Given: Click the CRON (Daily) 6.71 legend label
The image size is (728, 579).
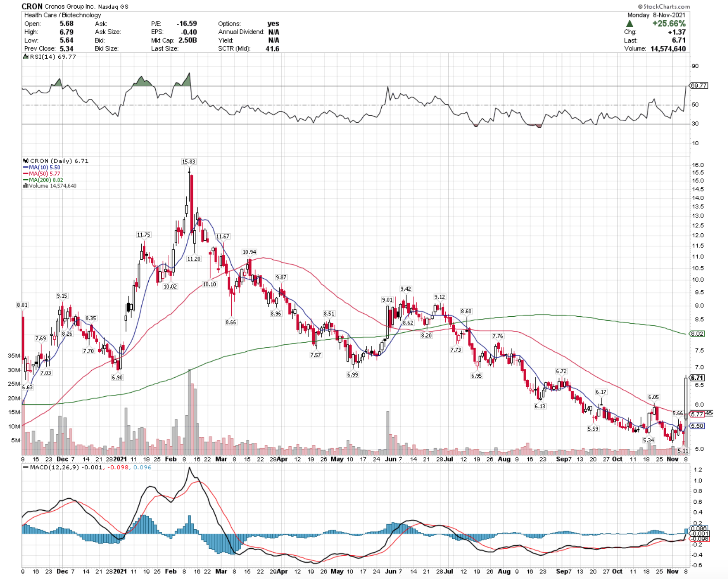Looking at the screenshot, I should coord(59,161).
